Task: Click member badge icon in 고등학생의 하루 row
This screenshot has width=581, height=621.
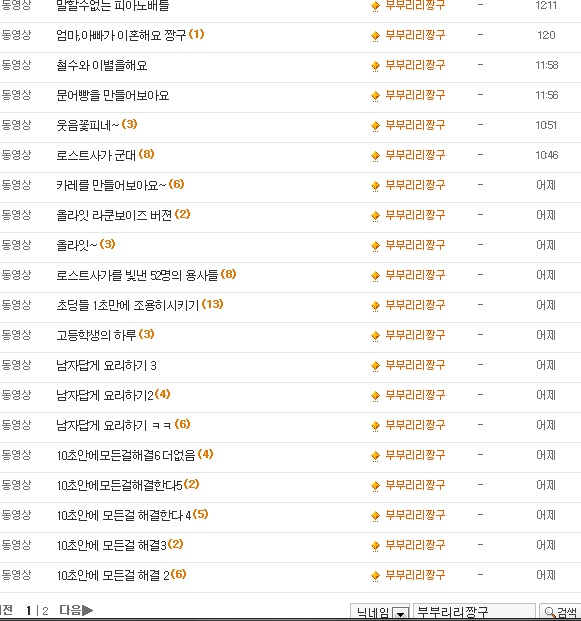Action: [x=375, y=336]
